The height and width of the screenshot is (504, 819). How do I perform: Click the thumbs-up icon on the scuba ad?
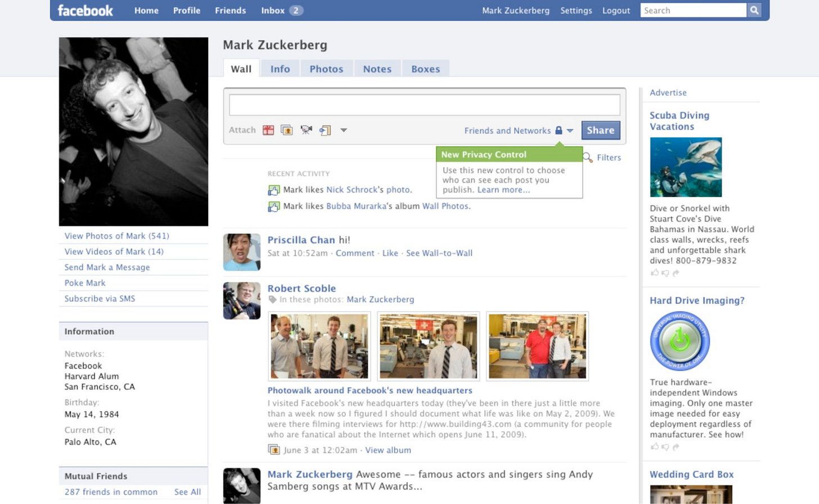tap(655, 273)
